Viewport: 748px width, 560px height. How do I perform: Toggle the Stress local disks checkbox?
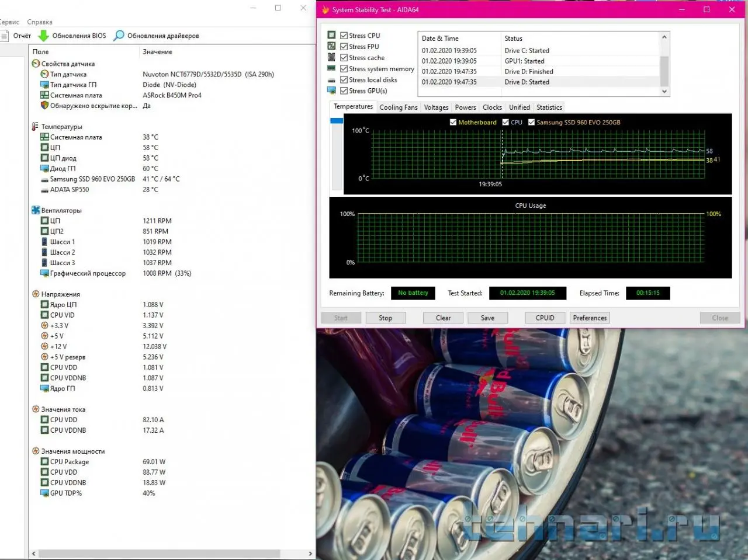click(x=344, y=80)
